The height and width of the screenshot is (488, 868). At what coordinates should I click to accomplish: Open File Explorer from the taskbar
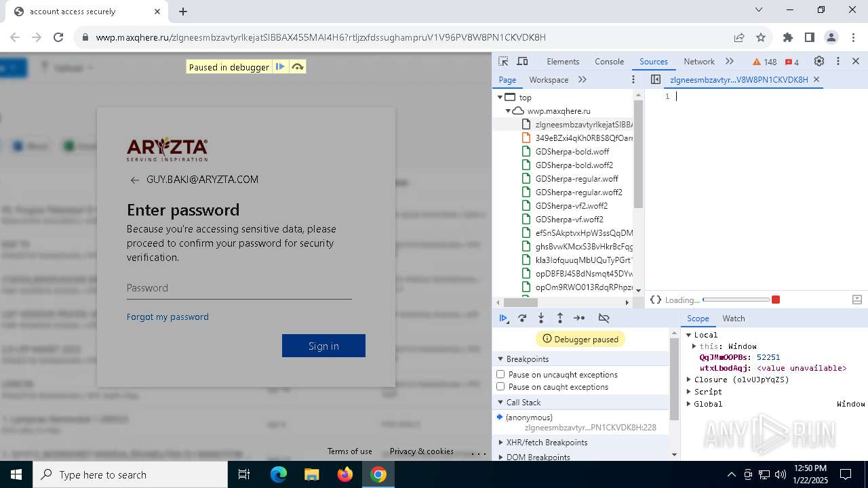click(x=312, y=474)
